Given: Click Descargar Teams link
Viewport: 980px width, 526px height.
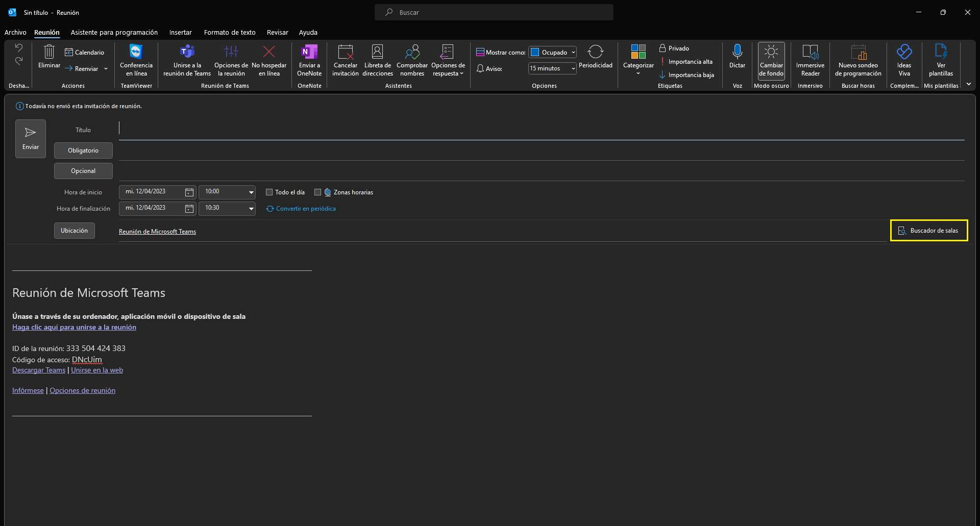Looking at the screenshot, I should (39, 370).
